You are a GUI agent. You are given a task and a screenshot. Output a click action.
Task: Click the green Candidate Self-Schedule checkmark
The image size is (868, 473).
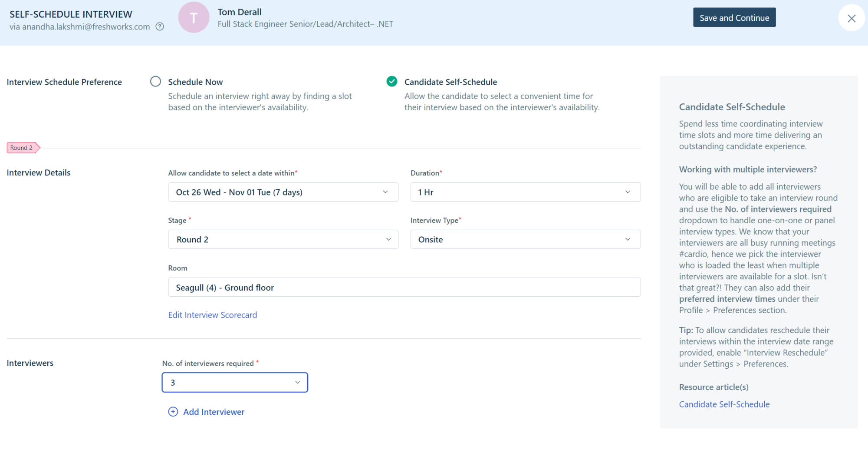coord(392,82)
